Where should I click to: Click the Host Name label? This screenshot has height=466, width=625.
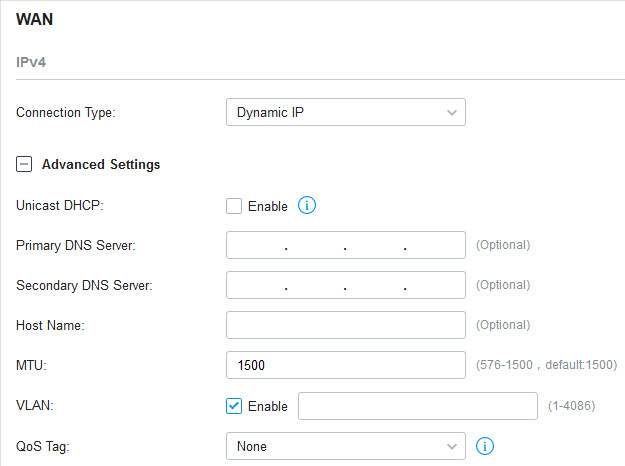point(50,325)
